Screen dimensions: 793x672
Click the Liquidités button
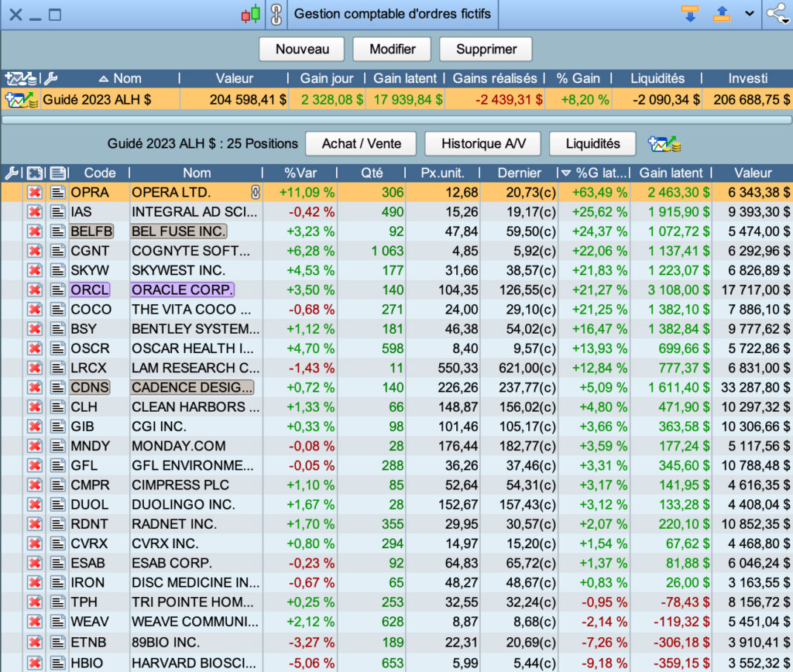(592, 143)
